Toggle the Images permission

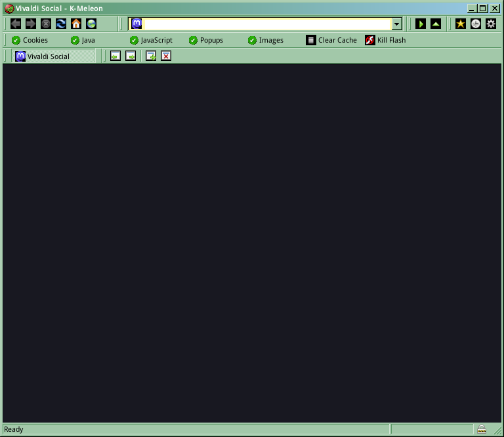266,40
